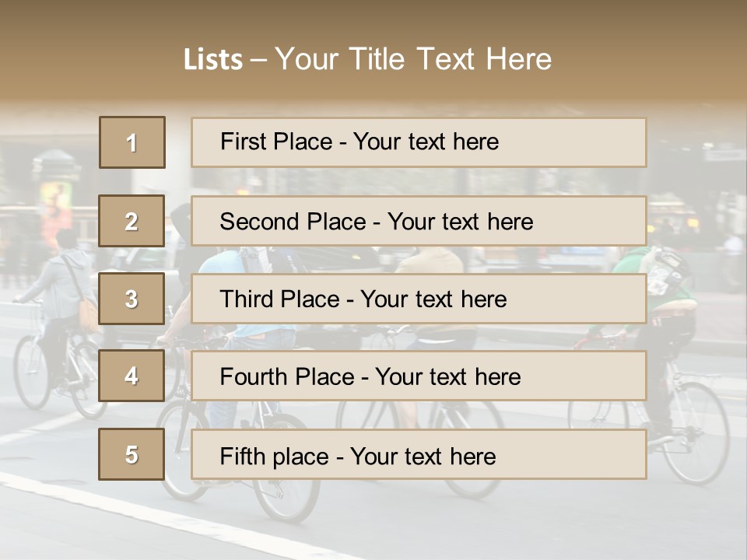Image resolution: width=747 pixels, height=560 pixels.
Task: Click the cyclist's orange shoulder bag
Action: point(88,311)
